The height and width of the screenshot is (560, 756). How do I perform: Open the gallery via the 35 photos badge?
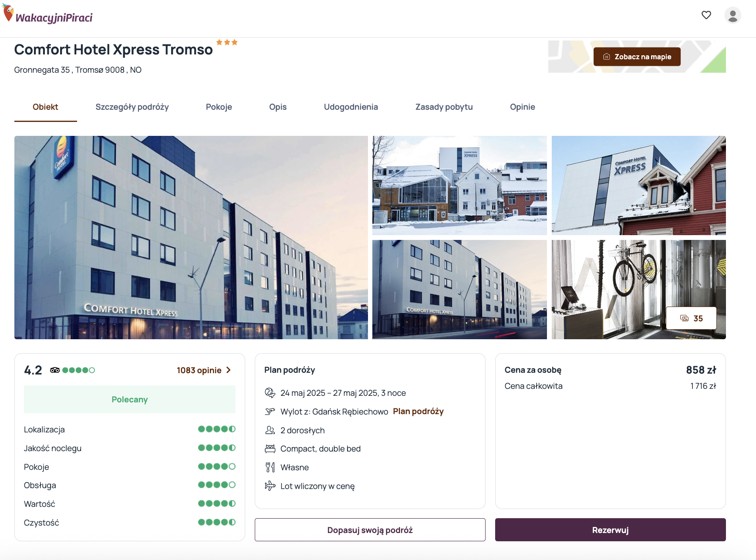(691, 318)
